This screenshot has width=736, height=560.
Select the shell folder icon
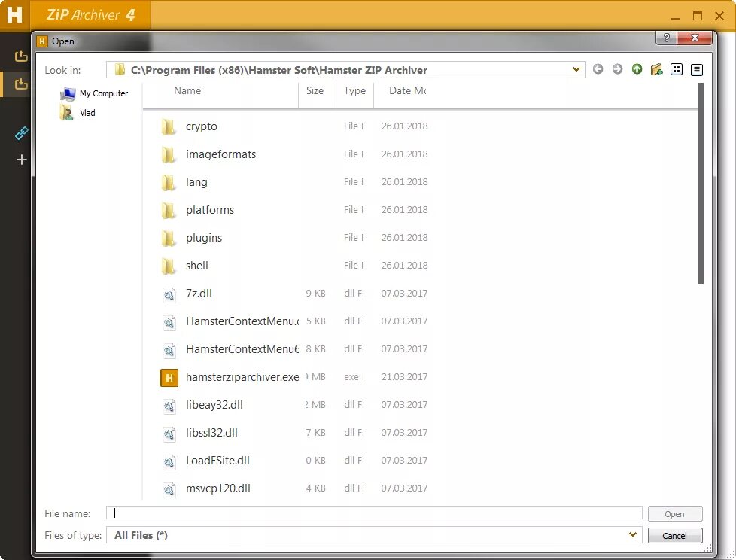(169, 266)
